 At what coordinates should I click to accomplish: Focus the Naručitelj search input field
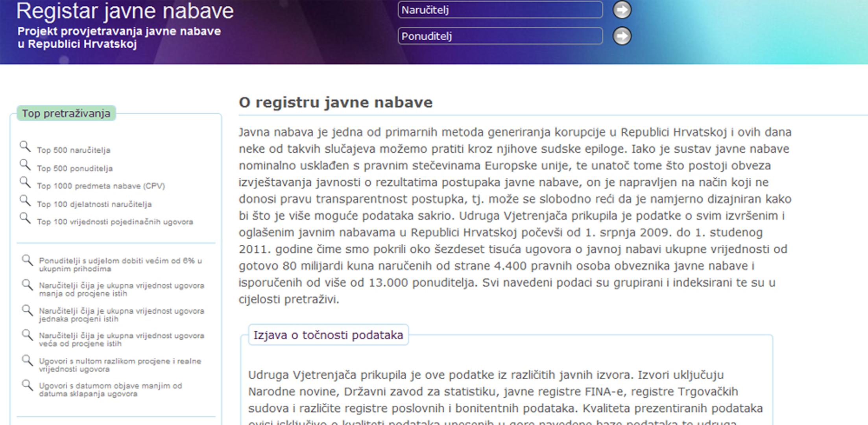500,10
